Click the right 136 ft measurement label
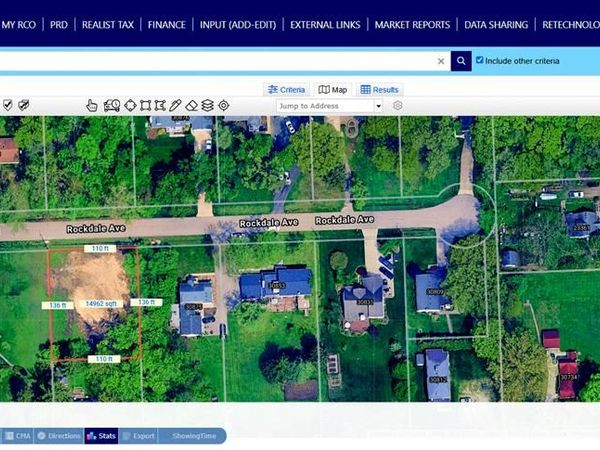Viewport: 600px width, 450px height. tap(146, 302)
